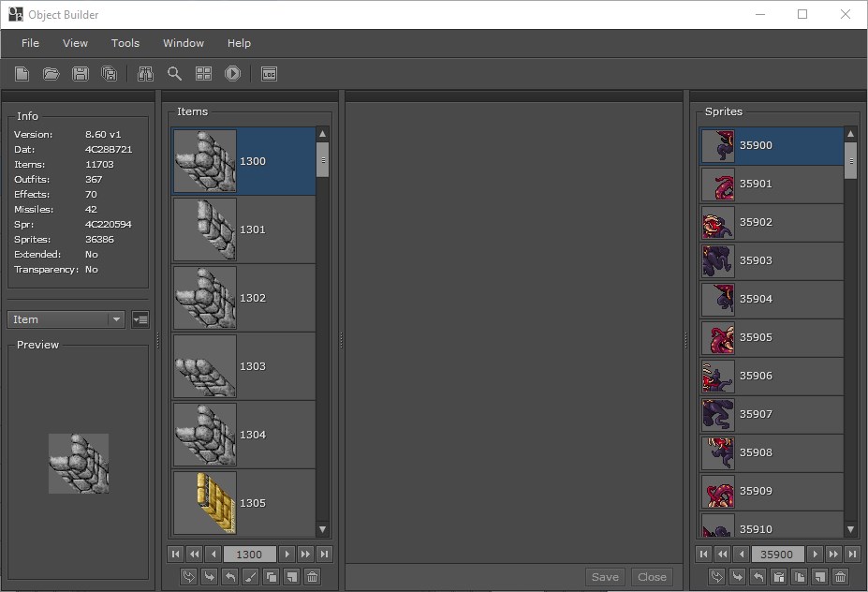Delete selected sprite with trash icon
The height and width of the screenshot is (592, 868).
[x=840, y=577]
